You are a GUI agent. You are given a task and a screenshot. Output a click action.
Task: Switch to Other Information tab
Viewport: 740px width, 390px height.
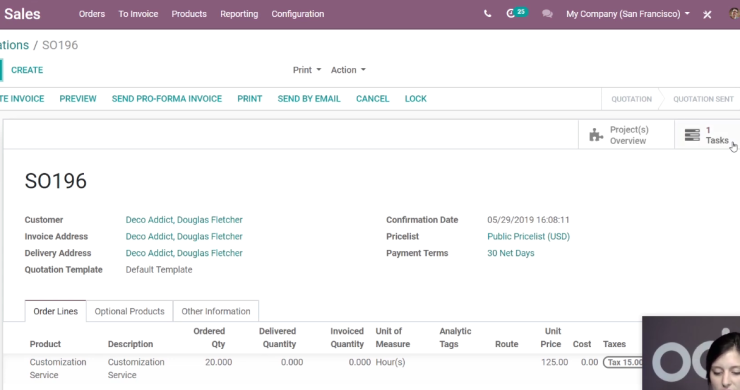pyautogui.click(x=216, y=311)
